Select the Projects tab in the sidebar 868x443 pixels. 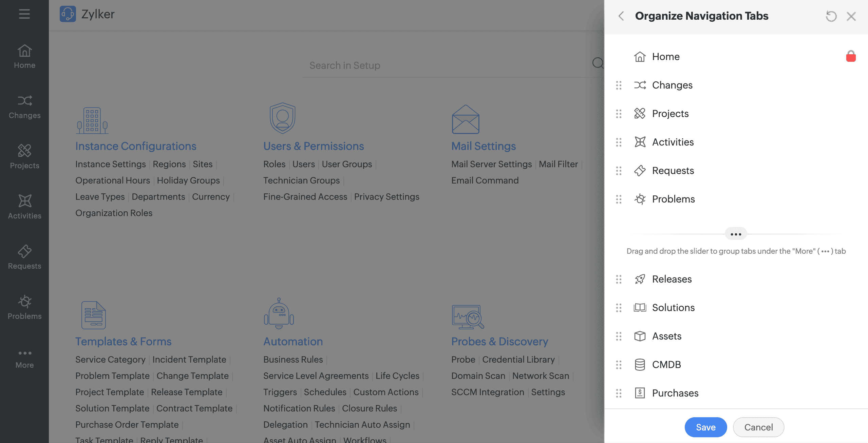click(24, 157)
